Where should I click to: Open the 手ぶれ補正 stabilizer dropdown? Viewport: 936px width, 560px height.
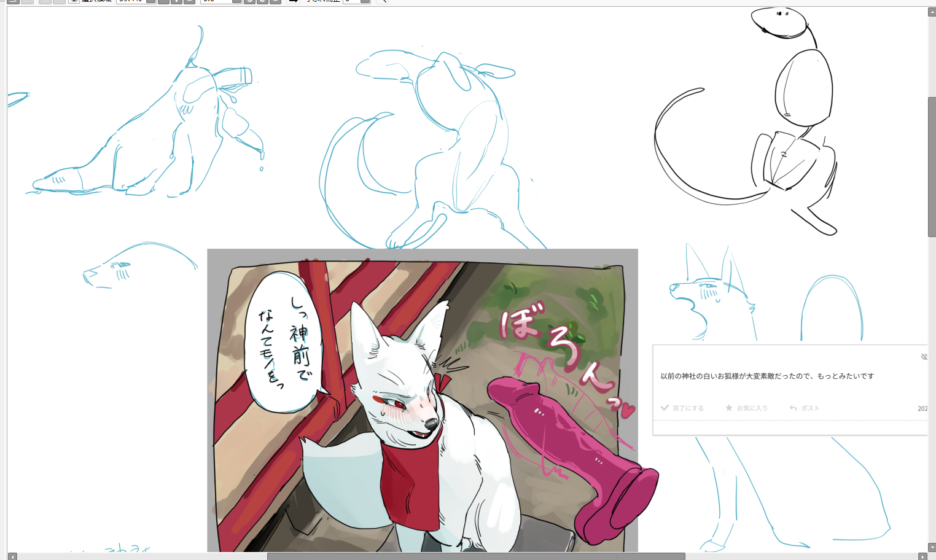coord(365,1)
